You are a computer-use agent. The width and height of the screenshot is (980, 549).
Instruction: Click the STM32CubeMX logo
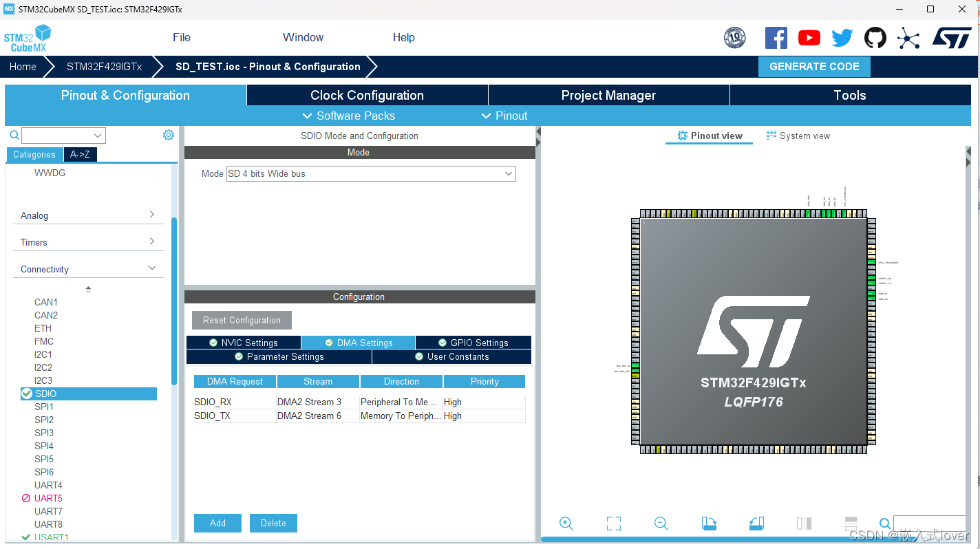point(28,38)
